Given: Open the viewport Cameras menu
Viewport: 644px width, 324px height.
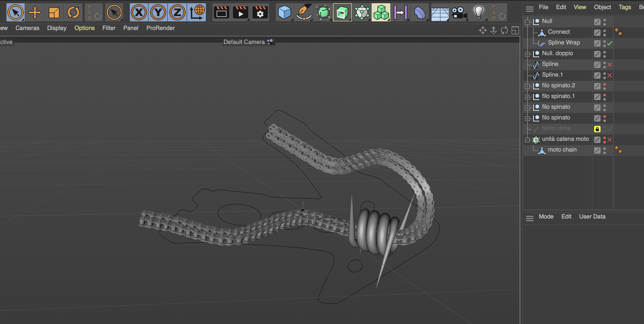Looking at the screenshot, I should pos(27,28).
